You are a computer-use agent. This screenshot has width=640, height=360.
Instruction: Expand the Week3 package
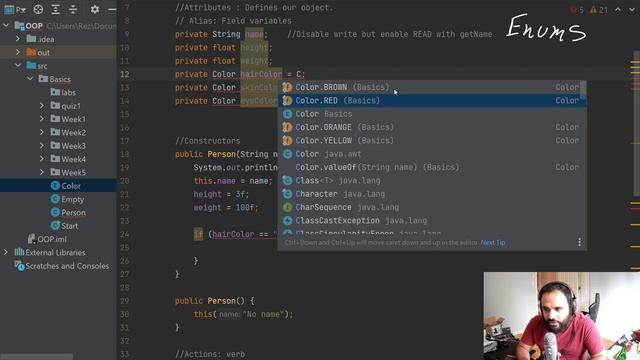click(x=42, y=146)
